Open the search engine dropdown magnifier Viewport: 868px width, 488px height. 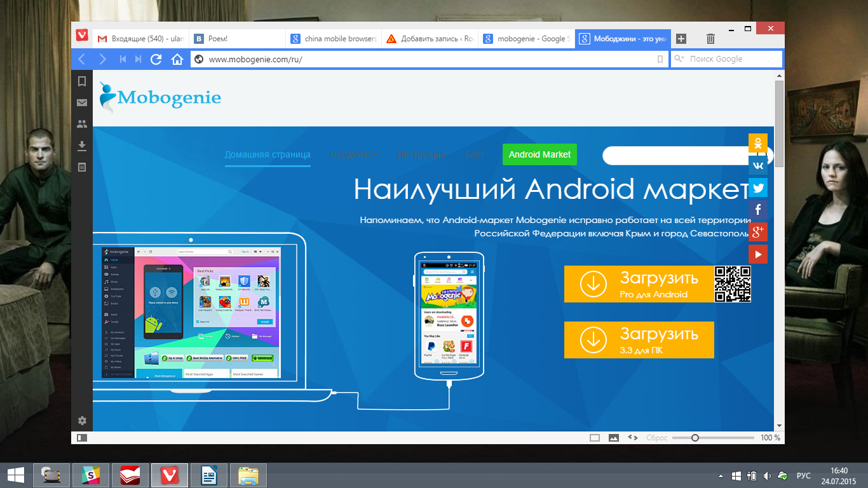tap(679, 59)
